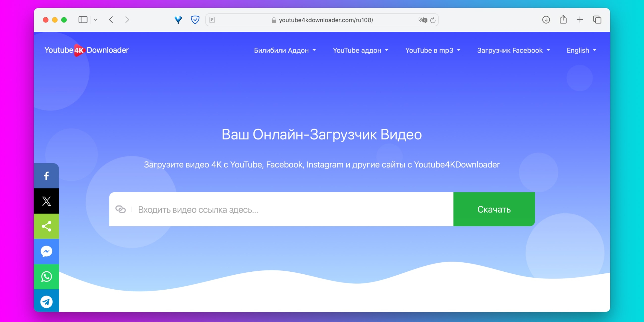Share the page through WhatsApp icon
Screen dimensions: 644x322
tap(46, 276)
